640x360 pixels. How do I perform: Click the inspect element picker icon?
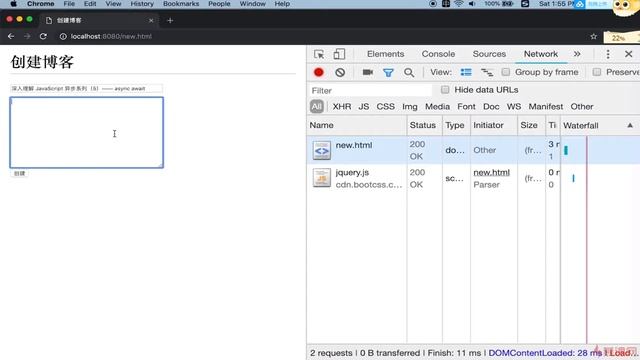click(x=319, y=54)
